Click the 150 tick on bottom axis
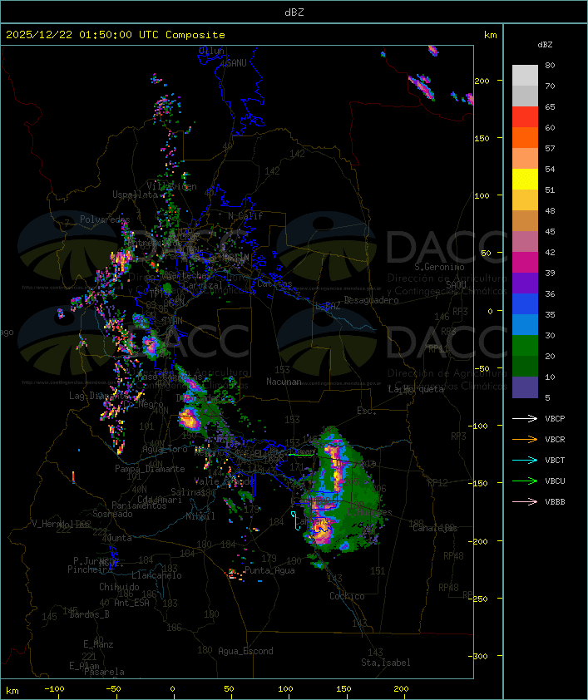Screen dimensions: 588x700 click(x=343, y=689)
